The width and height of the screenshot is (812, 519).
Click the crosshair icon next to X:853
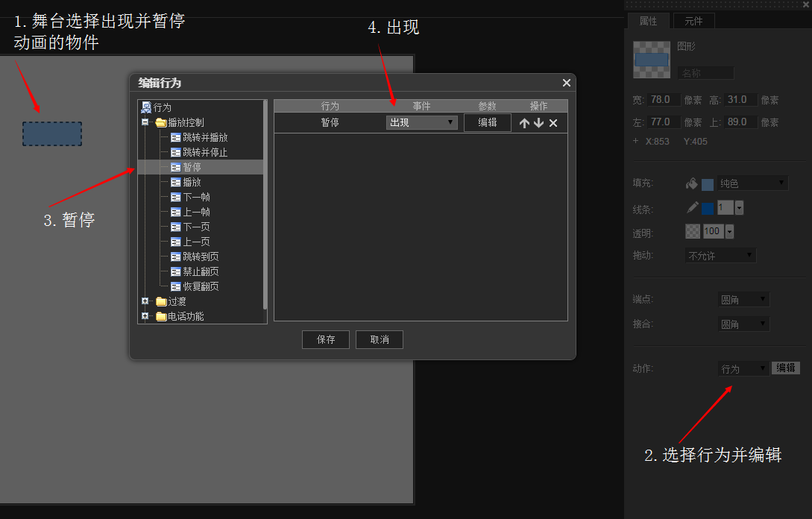(635, 141)
